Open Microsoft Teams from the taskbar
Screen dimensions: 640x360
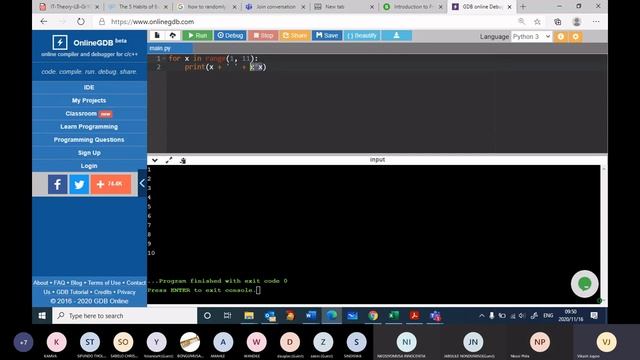pyautogui.click(x=435, y=316)
